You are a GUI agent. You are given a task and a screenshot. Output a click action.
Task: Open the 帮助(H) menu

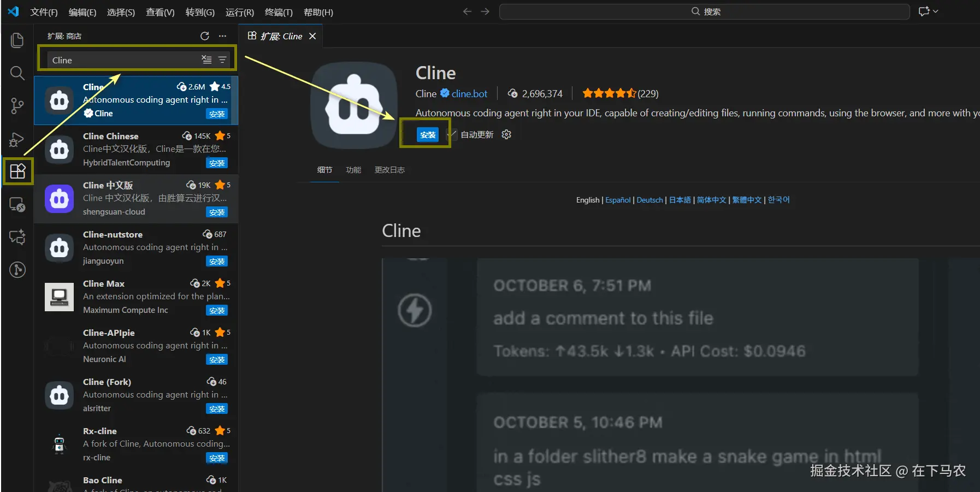click(318, 12)
